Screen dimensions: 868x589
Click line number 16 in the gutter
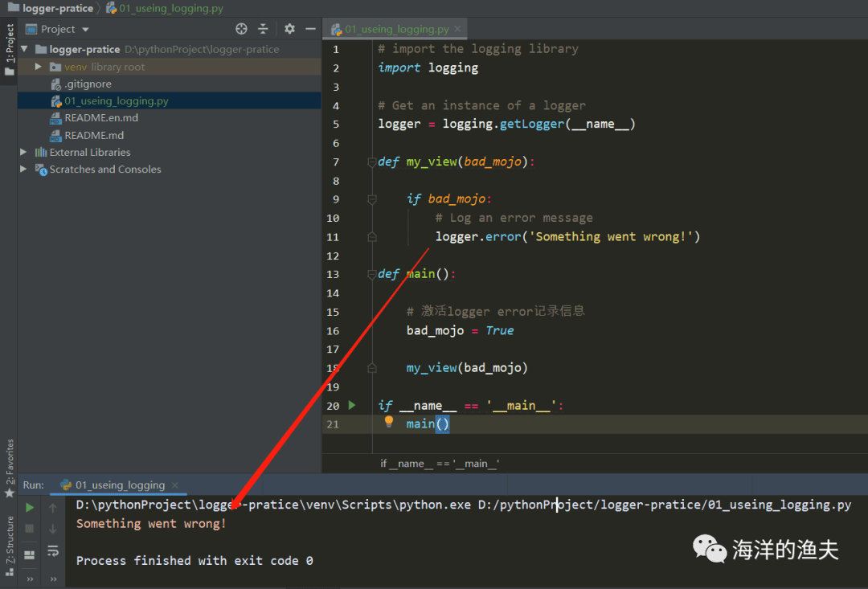tap(333, 331)
